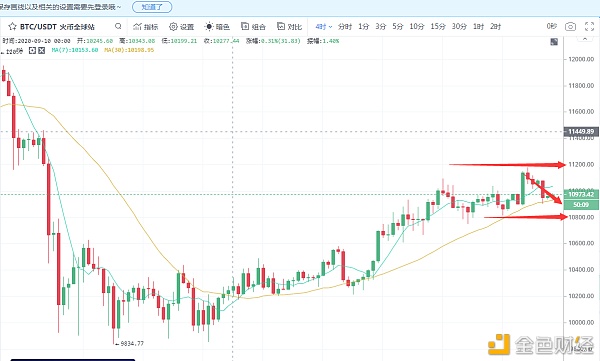Open the 指标 indicators menu
Image resolution: width=600 pixels, height=361 pixels.
click(145, 26)
